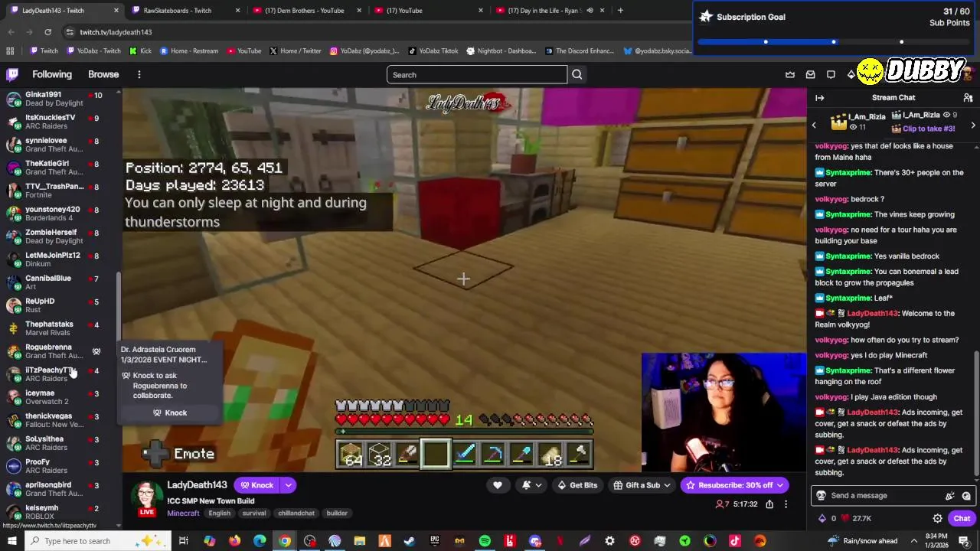
Task: Open the Following menu item
Action: point(52,74)
